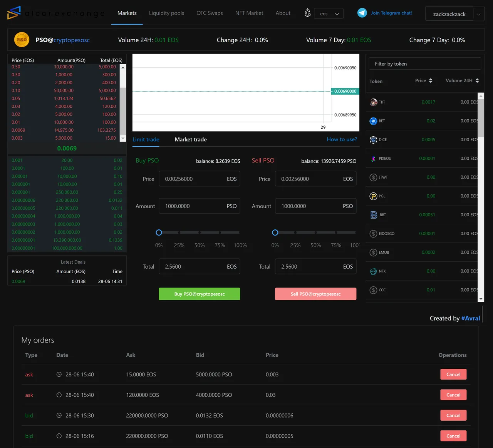Select the DICE token icon

[x=373, y=140]
